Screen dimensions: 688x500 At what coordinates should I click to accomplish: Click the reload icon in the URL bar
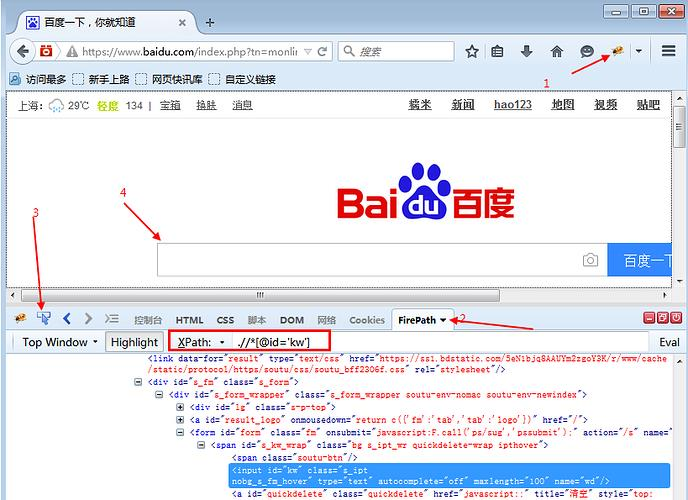click(x=322, y=51)
